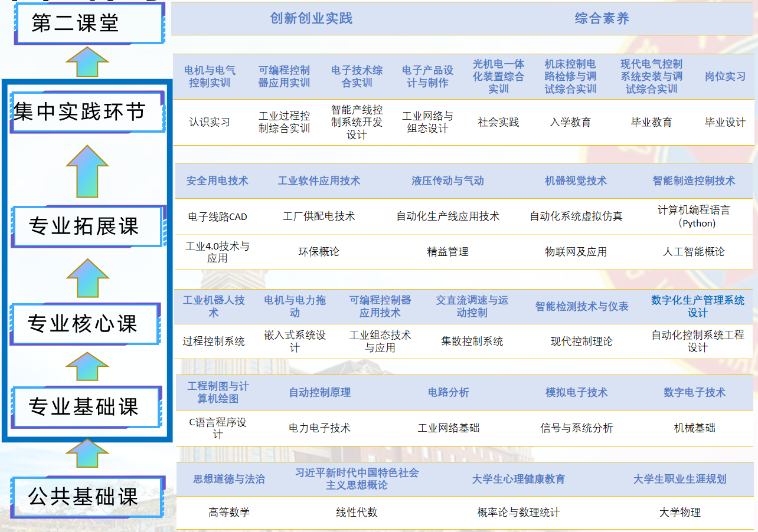
Task: Select 自动控制原理 course
Action: coord(319,392)
